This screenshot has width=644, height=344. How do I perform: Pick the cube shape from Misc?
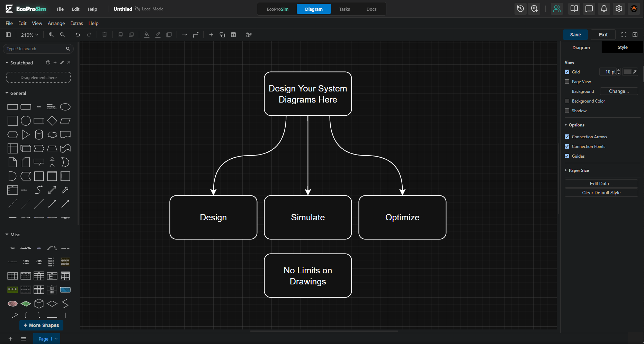pyautogui.click(x=39, y=304)
